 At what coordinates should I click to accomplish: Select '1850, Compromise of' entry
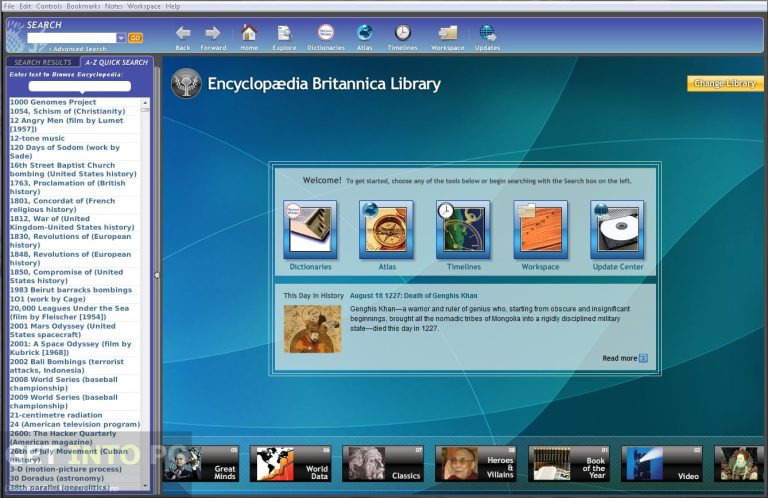[x=74, y=276]
